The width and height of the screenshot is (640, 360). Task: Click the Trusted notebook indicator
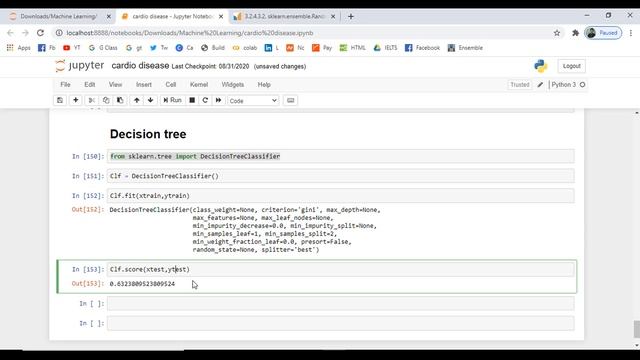click(x=520, y=85)
